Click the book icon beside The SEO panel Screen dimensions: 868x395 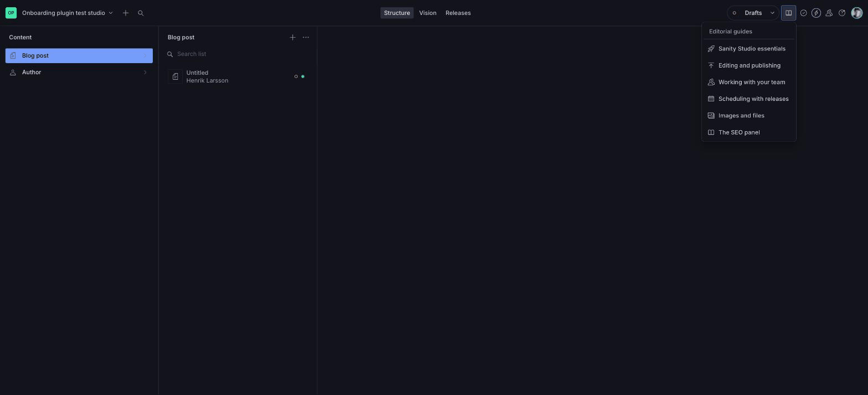pos(711,132)
